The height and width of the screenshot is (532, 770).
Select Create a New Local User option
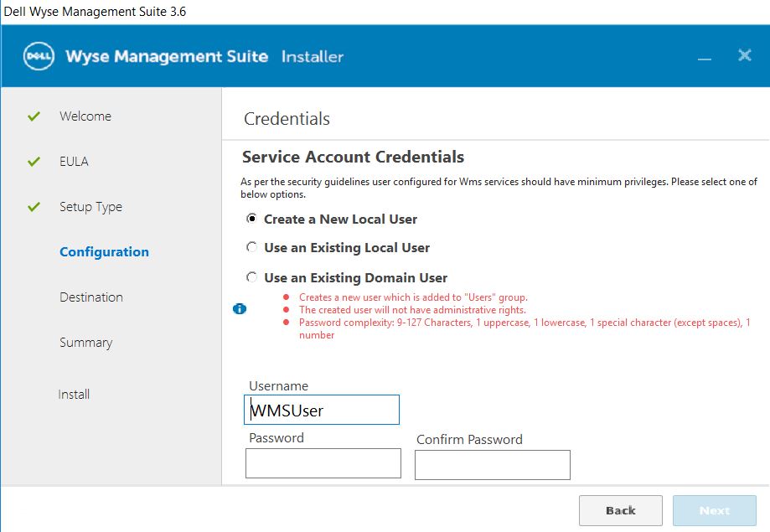point(252,219)
